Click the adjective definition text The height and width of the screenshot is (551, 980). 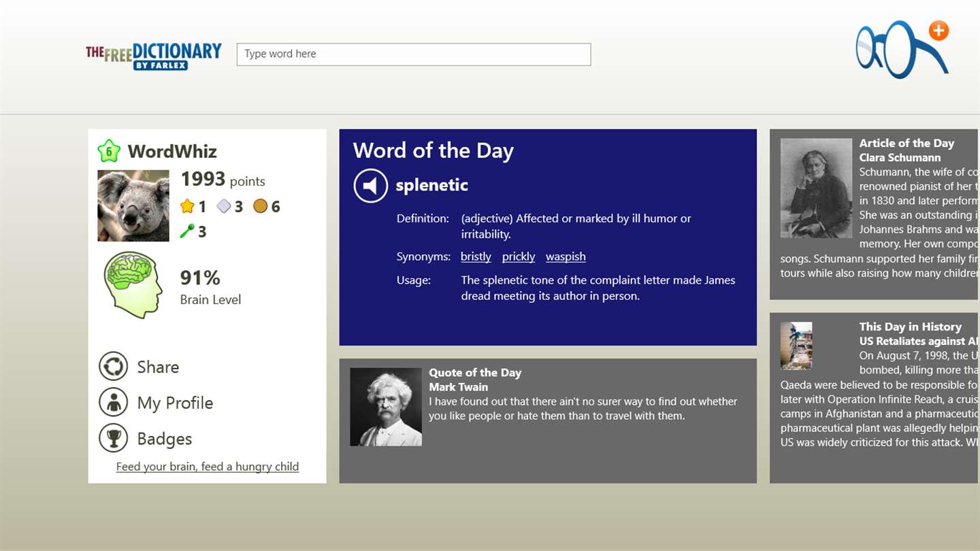[x=576, y=226]
